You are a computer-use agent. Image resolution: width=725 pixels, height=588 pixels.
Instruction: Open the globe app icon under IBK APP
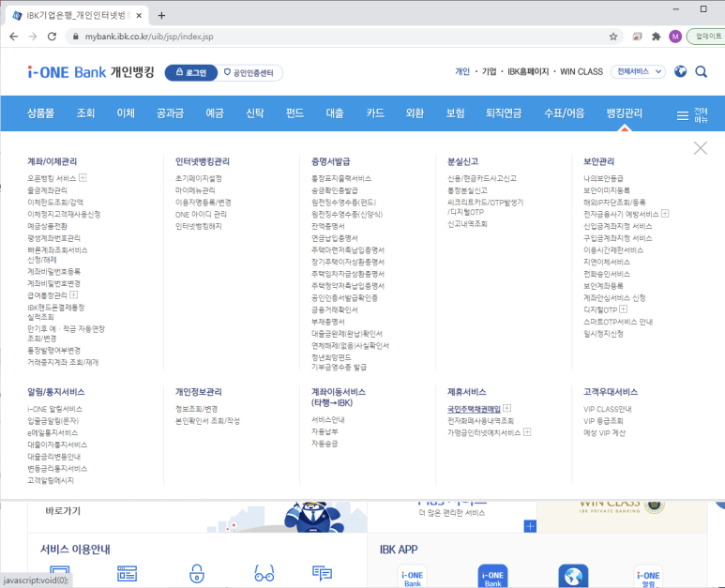coord(573,576)
